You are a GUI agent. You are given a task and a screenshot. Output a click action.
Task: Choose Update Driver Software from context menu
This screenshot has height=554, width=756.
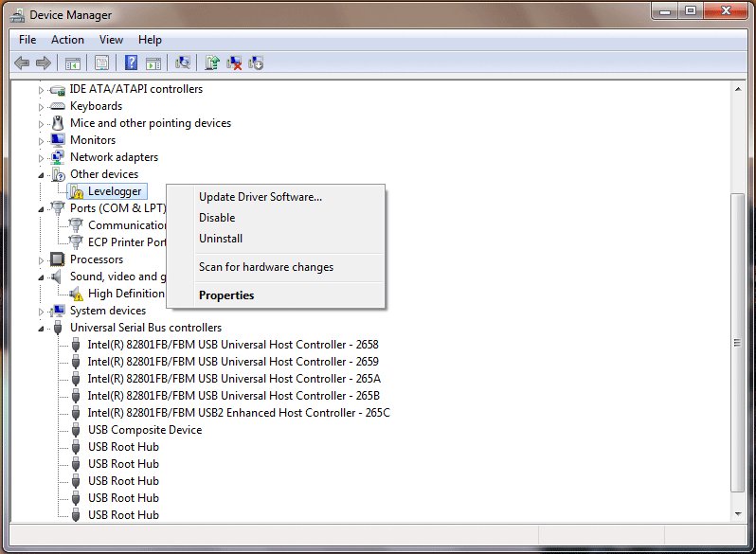pos(277,197)
